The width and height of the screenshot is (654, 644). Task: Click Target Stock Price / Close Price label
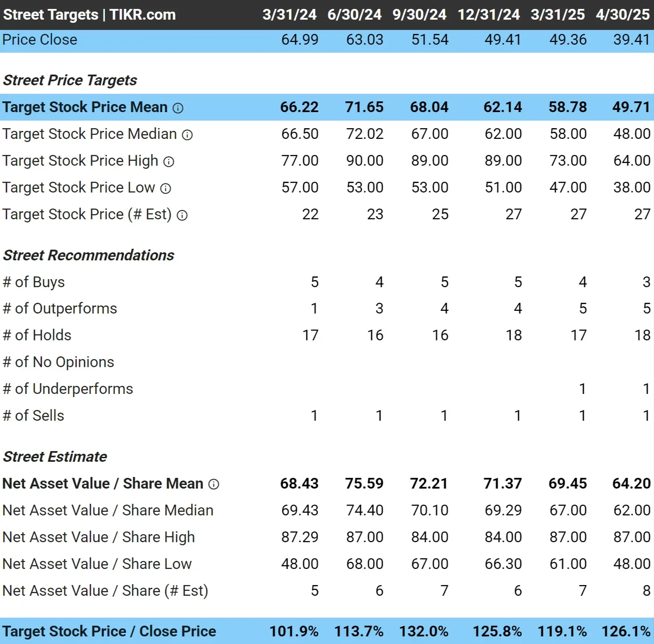109,631
